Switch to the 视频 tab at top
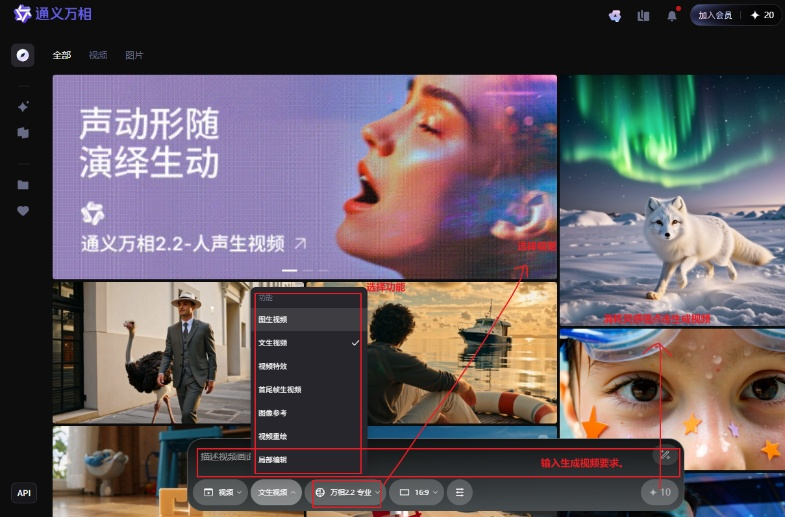Image resolution: width=785 pixels, height=517 pixels. tap(98, 55)
